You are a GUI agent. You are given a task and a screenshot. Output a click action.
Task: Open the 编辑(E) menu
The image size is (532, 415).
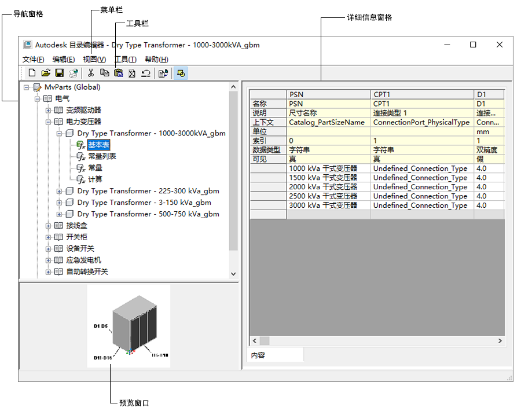point(64,60)
